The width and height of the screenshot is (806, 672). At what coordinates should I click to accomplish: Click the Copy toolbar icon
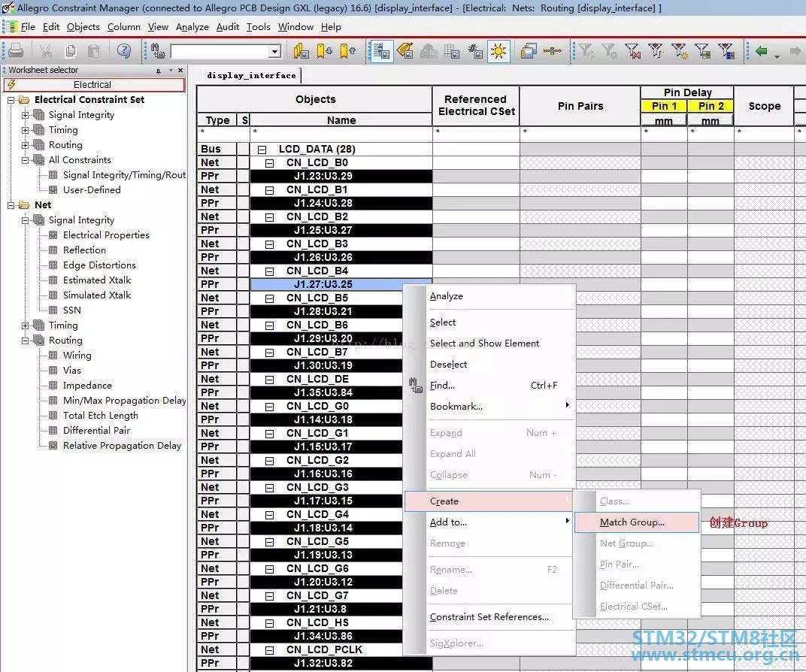click(71, 51)
